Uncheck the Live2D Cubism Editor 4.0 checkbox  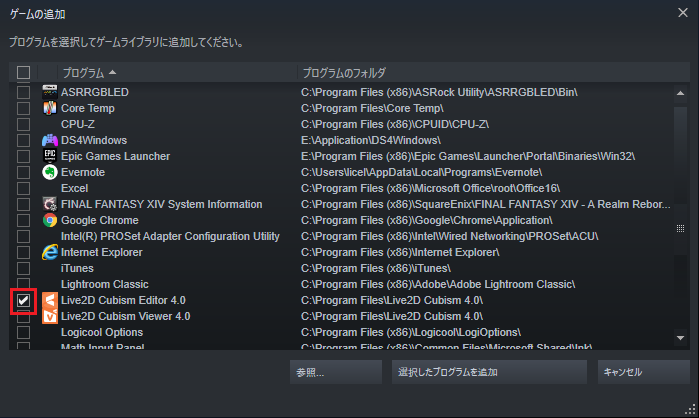click(x=23, y=300)
